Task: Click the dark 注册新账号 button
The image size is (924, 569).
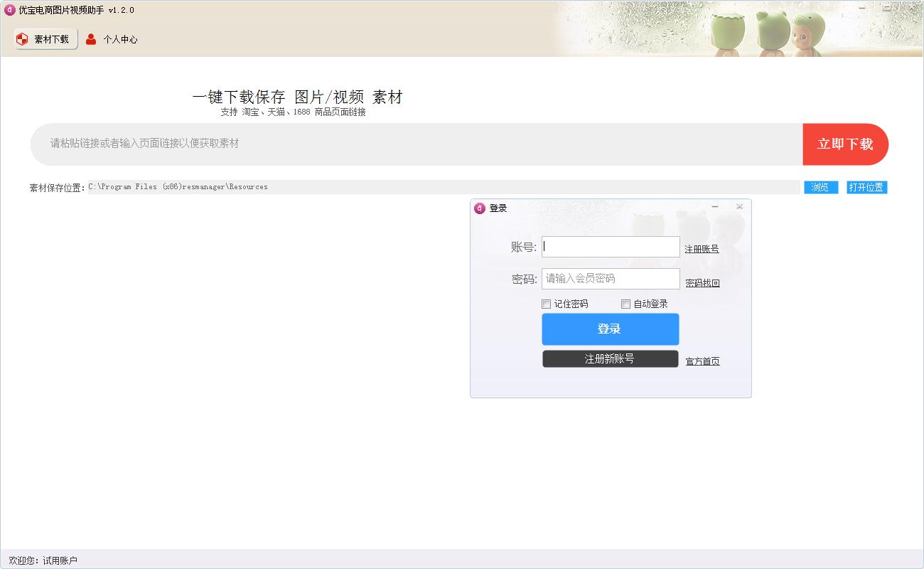Action: pyautogui.click(x=610, y=359)
